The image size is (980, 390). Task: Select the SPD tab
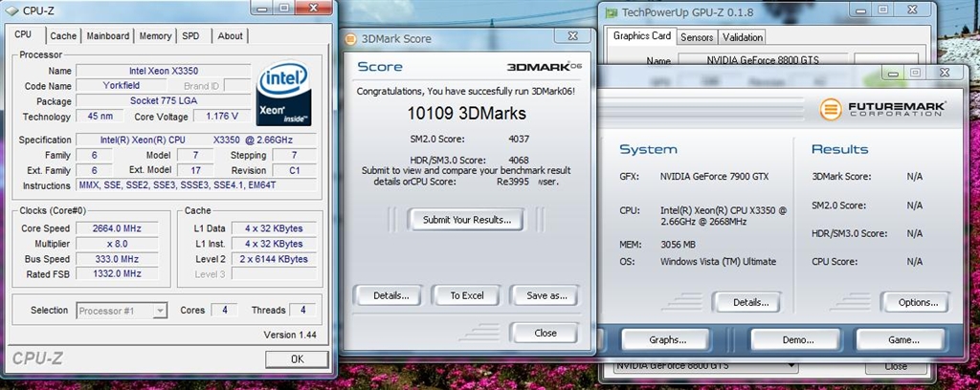(191, 36)
